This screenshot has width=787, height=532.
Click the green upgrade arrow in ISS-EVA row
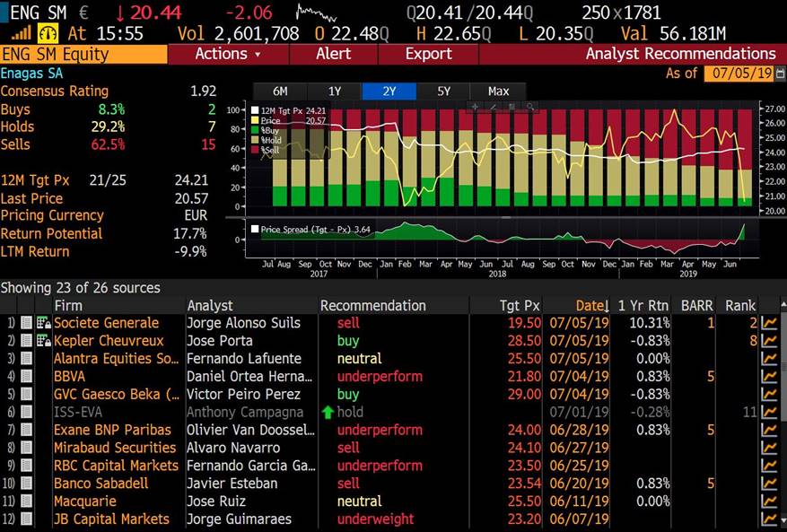pyautogui.click(x=328, y=413)
